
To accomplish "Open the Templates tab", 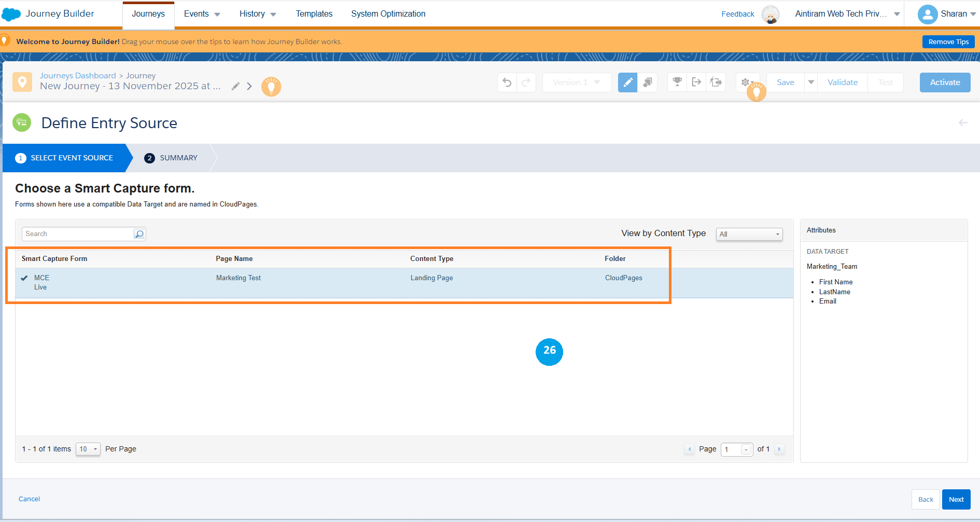I will click(314, 14).
